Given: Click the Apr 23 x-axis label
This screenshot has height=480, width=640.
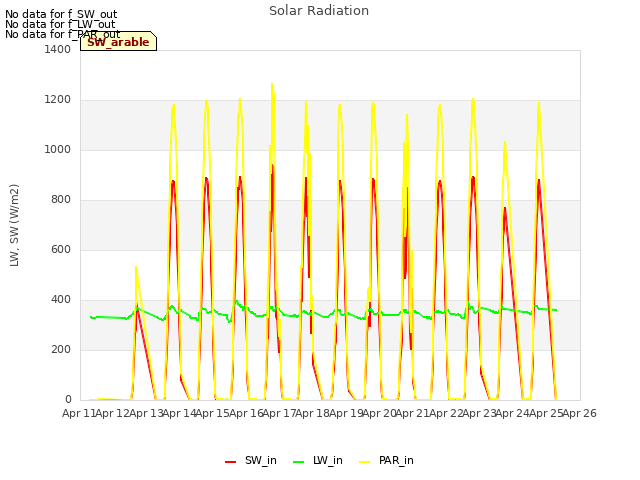Looking at the screenshot, I should [479, 413].
